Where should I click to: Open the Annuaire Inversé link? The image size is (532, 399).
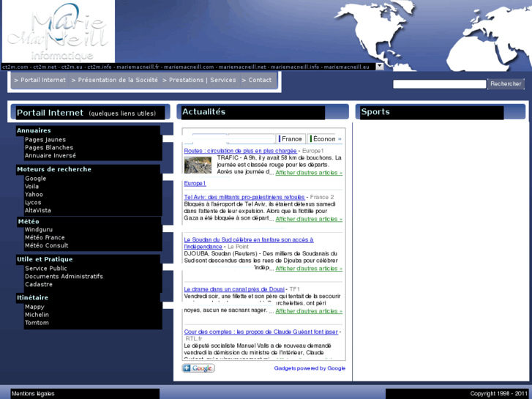(x=50, y=155)
